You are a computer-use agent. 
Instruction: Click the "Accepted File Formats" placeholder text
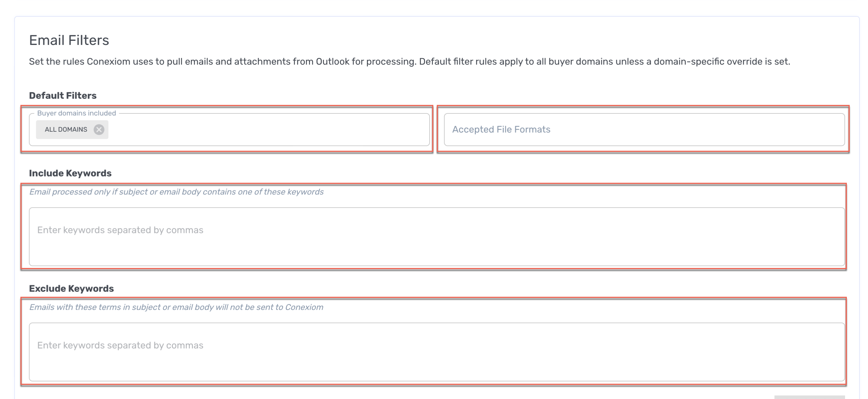click(501, 130)
